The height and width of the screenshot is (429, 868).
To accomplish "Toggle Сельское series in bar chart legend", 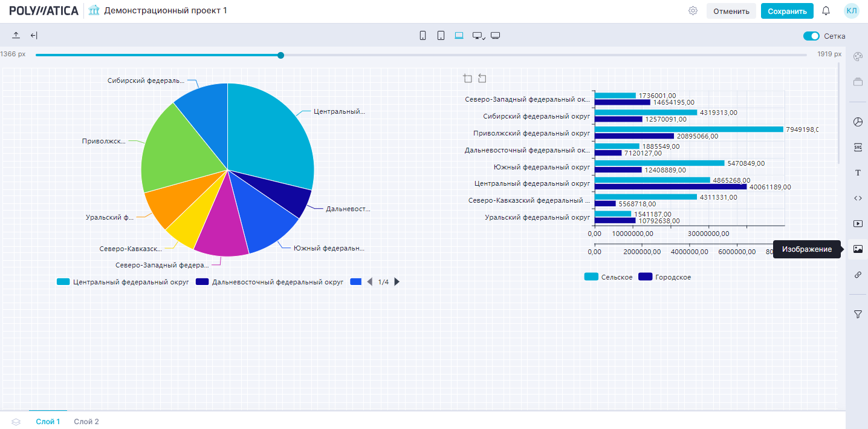I will pyautogui.click(x=608, y=277).
